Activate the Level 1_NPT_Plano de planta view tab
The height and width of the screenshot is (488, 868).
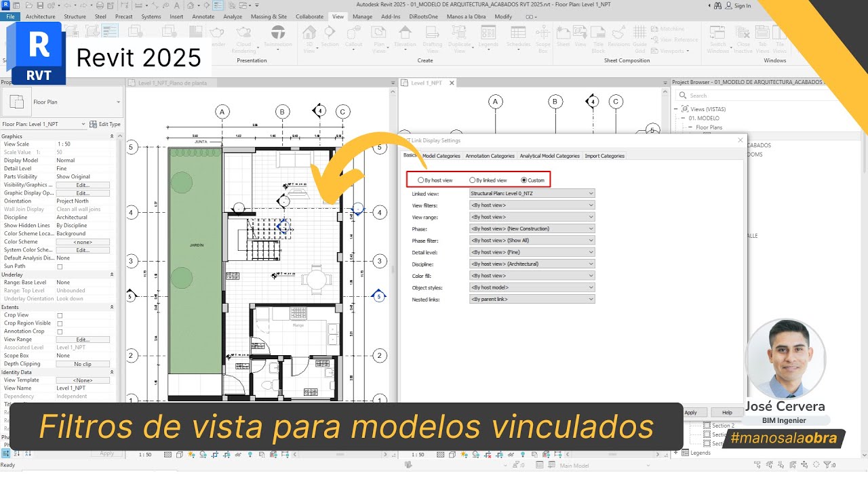(x=172, y=83)
